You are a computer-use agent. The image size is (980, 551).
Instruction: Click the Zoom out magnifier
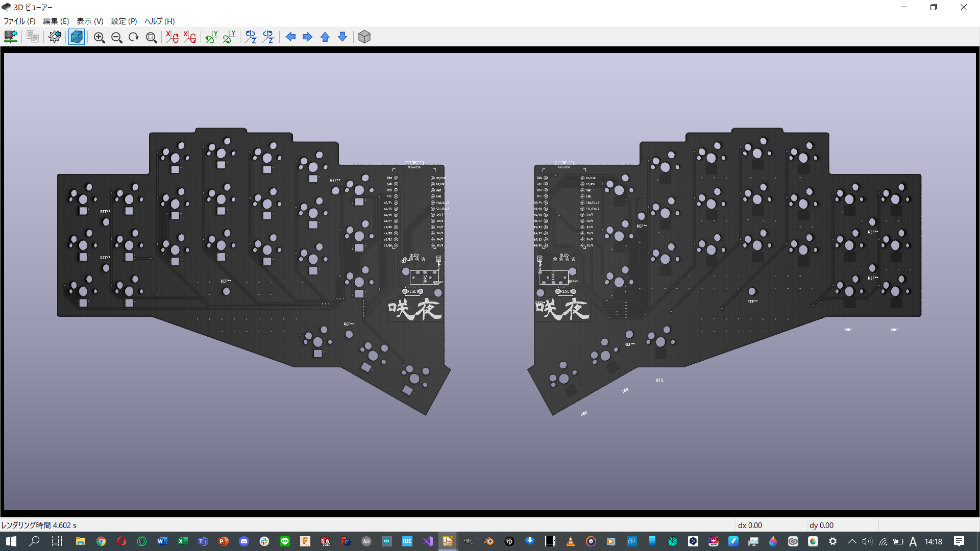(116, 37)
